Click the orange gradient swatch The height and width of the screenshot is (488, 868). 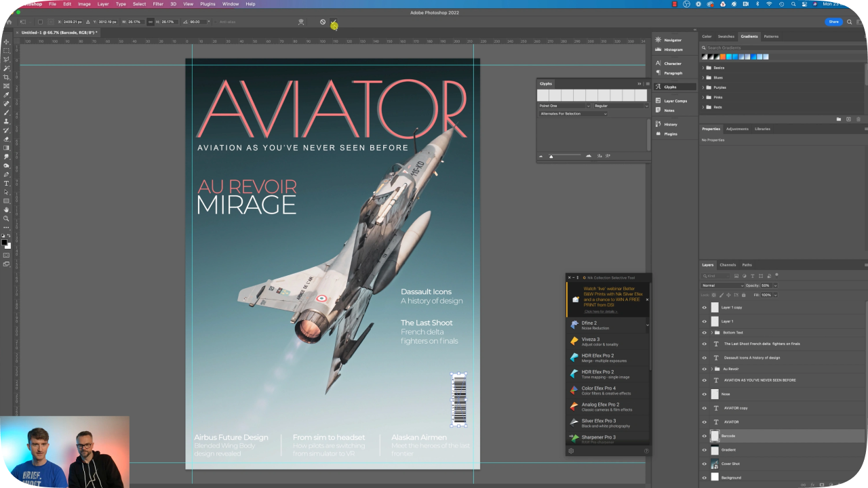click(x=723, y=57)
